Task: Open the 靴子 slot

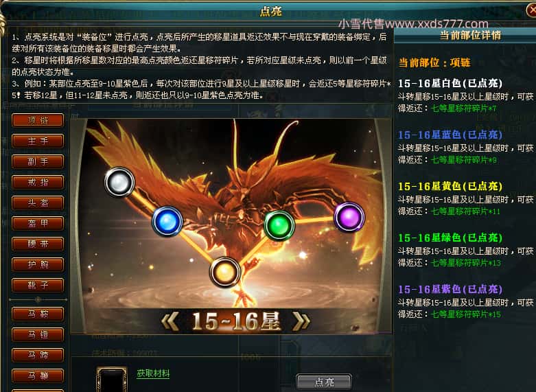Action: (38, 285)
